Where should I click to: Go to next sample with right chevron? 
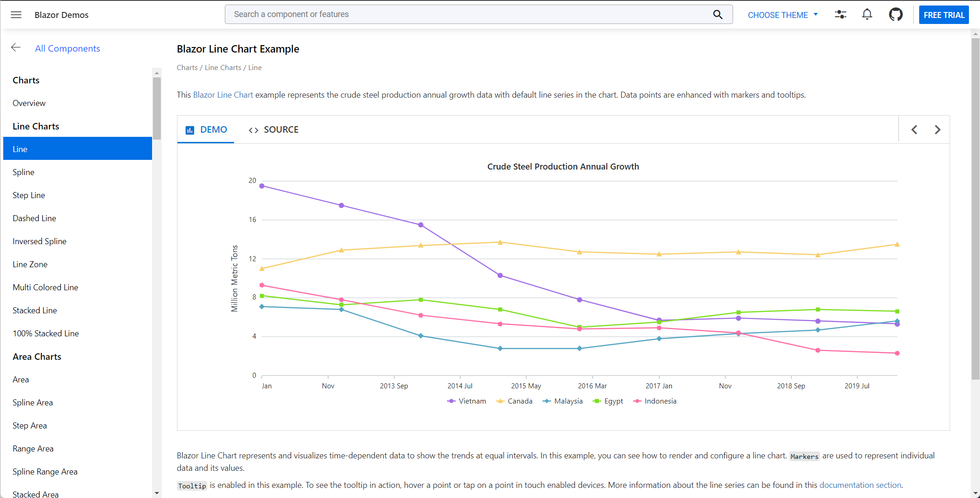coord(937,130)
